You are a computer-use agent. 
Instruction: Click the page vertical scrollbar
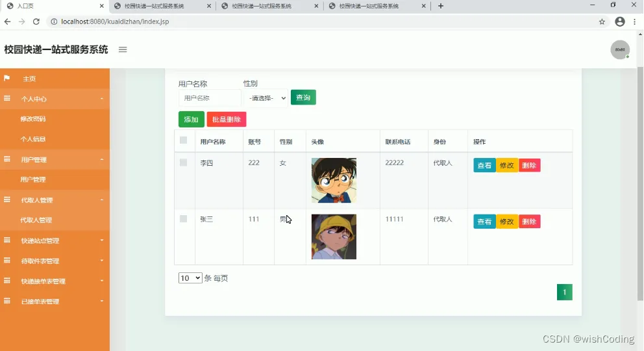tap(640, 183)
